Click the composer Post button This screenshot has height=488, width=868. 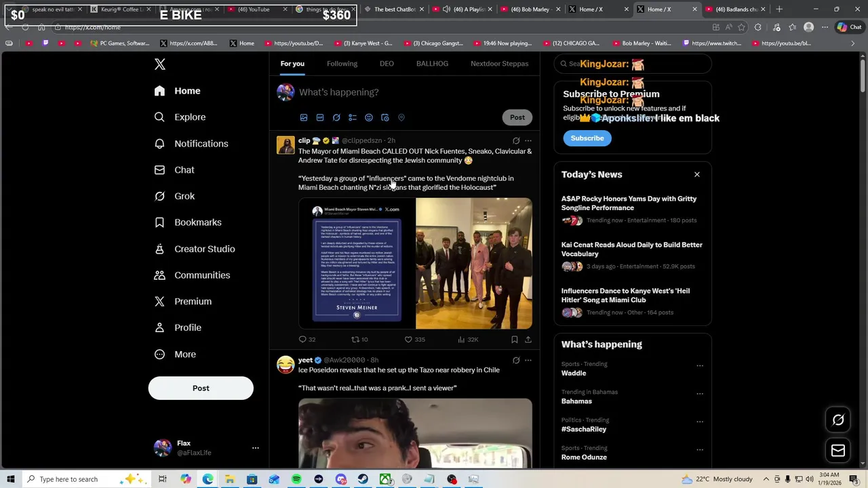(x=517, y=117)
